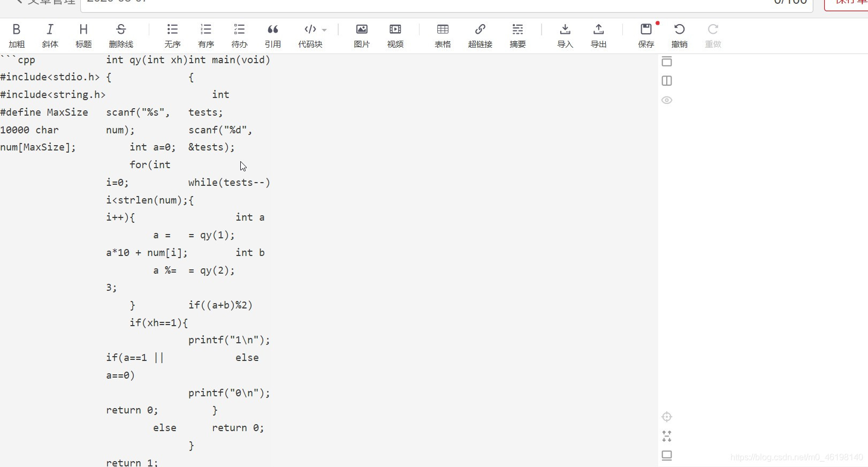
Task: Insert an image (图片)
Action: point(362,35)
